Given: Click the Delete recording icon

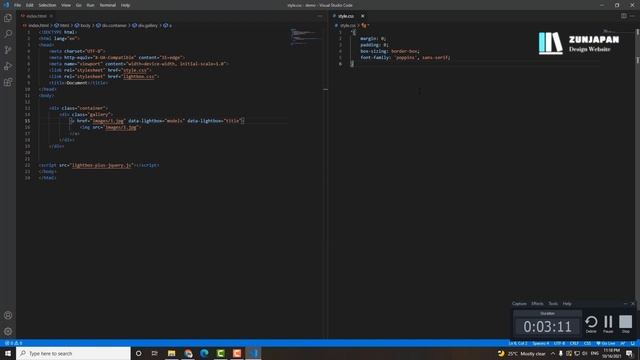Looking at the screenshot, I should click(591, 324).
